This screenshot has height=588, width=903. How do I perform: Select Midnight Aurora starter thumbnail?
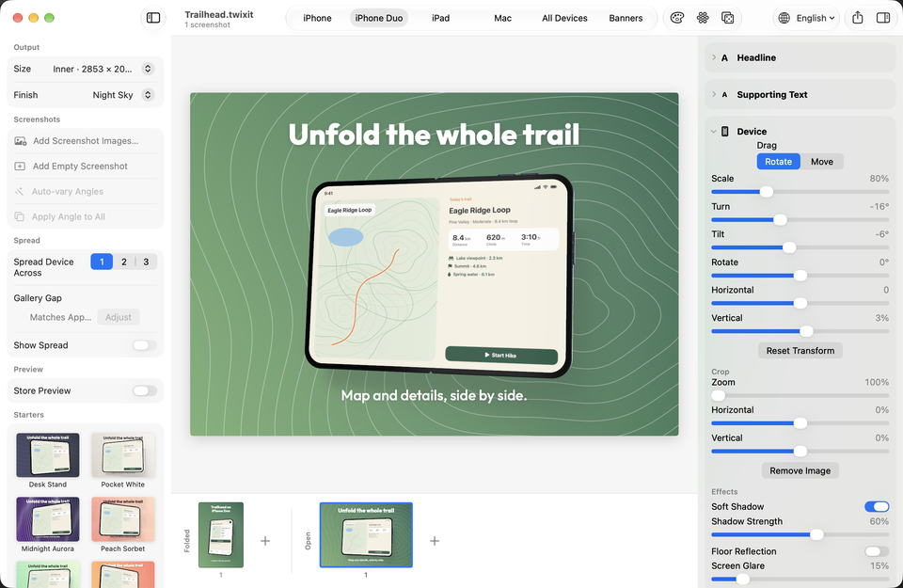48,519
